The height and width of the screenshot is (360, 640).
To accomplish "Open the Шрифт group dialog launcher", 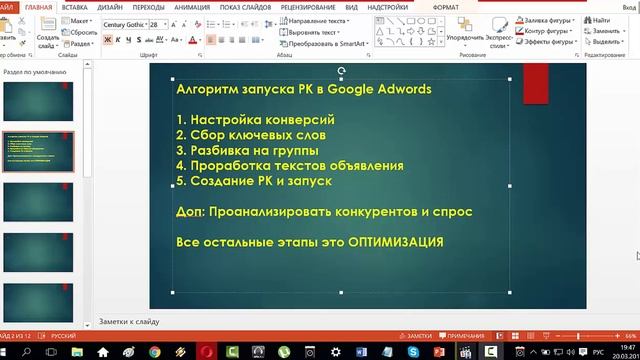I will [x=200, y=55].
